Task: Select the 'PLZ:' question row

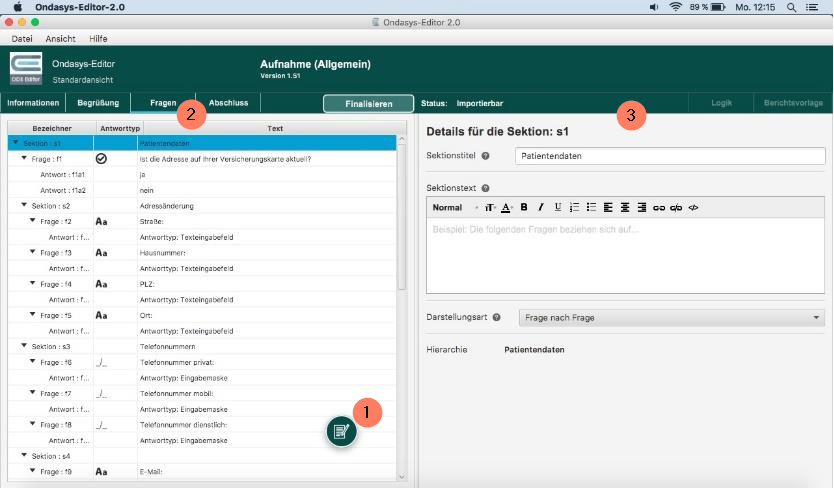Action: point(202,285)
